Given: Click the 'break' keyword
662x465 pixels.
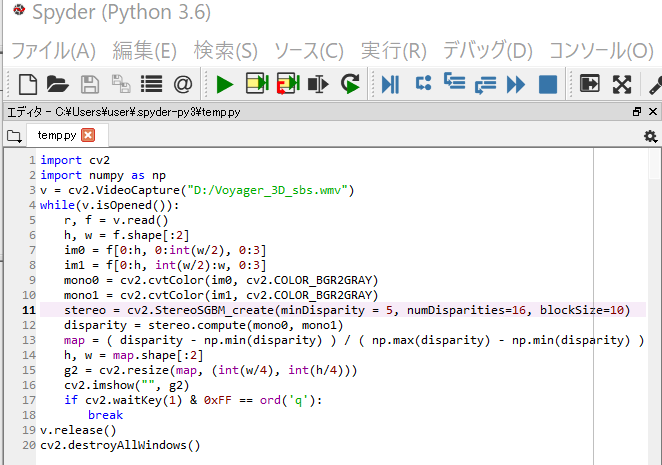Looking at the screenshot, I should click(106, 415).
